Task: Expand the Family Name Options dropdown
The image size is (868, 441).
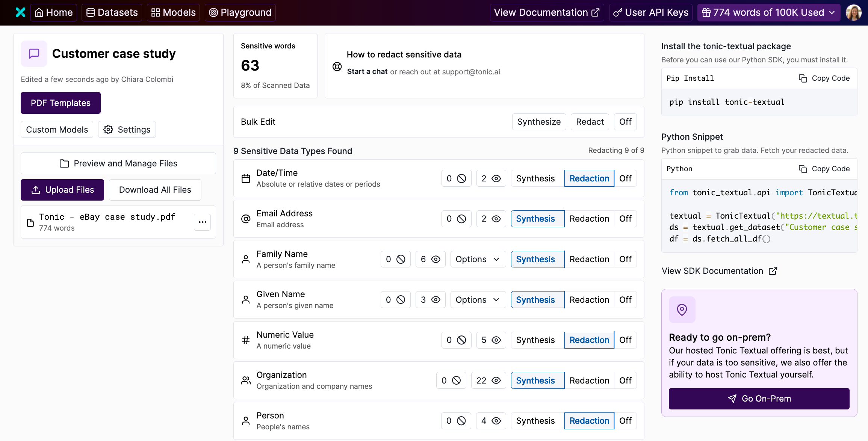Action: pos(478,259)
